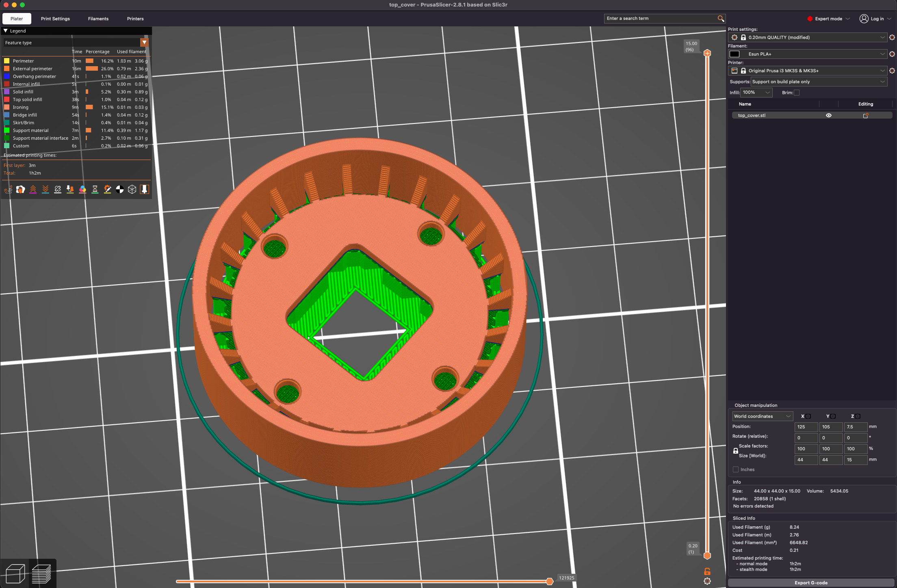
Task: Switch to the Print Settings tab
Action: click(55, 19)
